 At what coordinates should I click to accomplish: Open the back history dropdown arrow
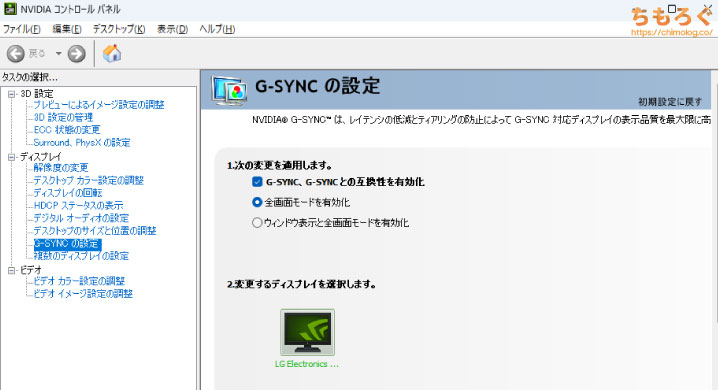coord(59,54)
